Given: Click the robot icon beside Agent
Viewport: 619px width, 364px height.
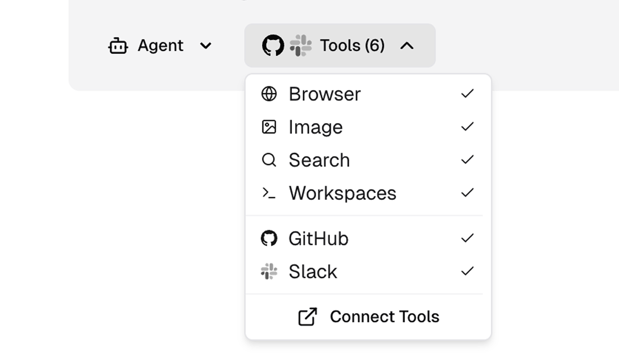Looking at the screenshot, I should pyautogui.click(x=118, y=46).
